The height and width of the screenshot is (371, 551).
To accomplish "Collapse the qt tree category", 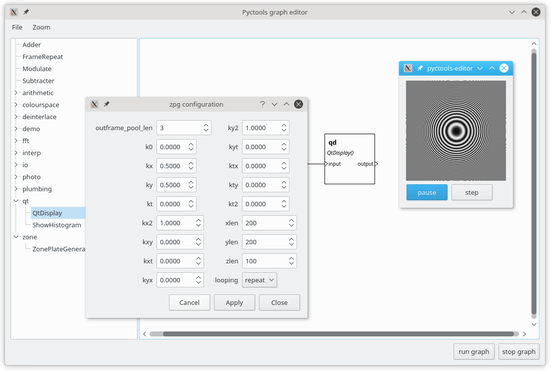I will (x=16, y=201).
